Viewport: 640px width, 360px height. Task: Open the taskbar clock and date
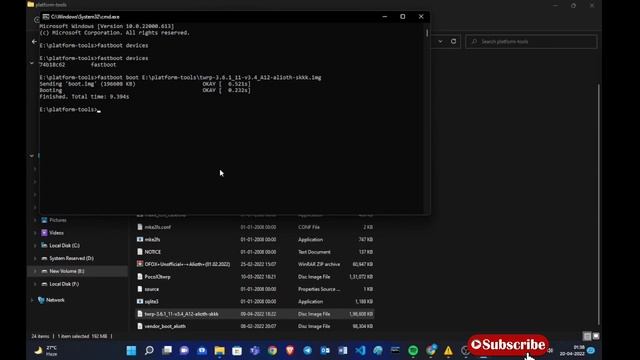point(572,351)
